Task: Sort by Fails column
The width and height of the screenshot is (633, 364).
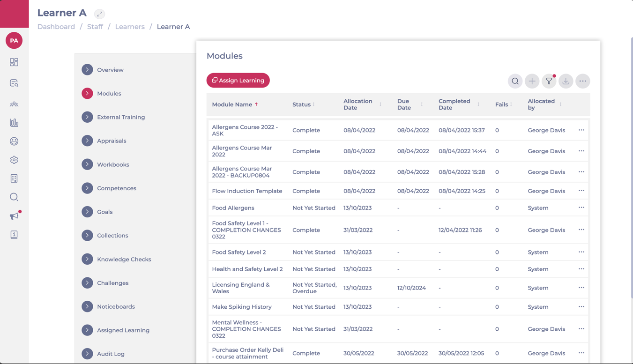Action: tap(504, 104)
